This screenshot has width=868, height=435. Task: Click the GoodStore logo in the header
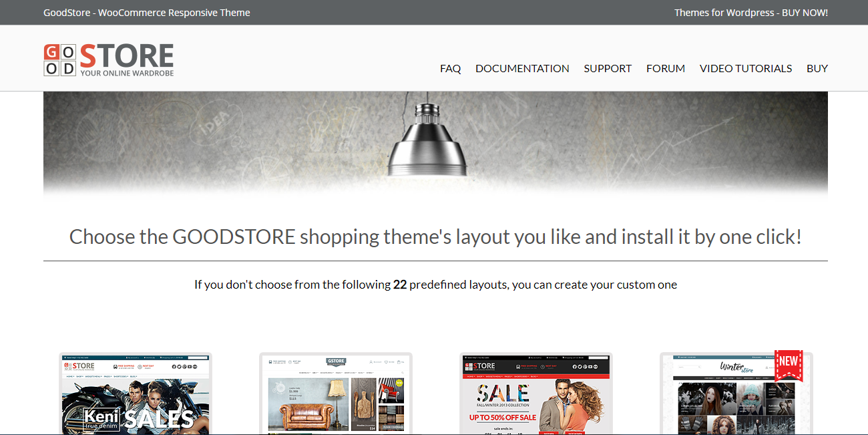(x=108, y=58)
